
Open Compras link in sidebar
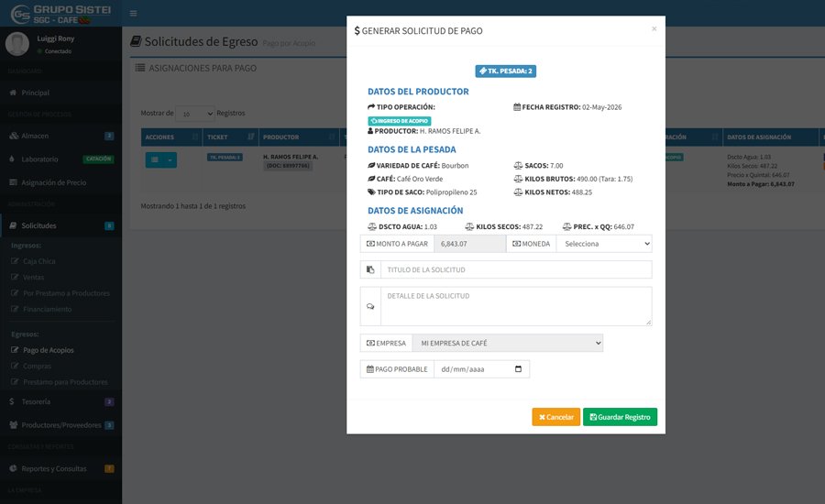[x=37, y=367]
